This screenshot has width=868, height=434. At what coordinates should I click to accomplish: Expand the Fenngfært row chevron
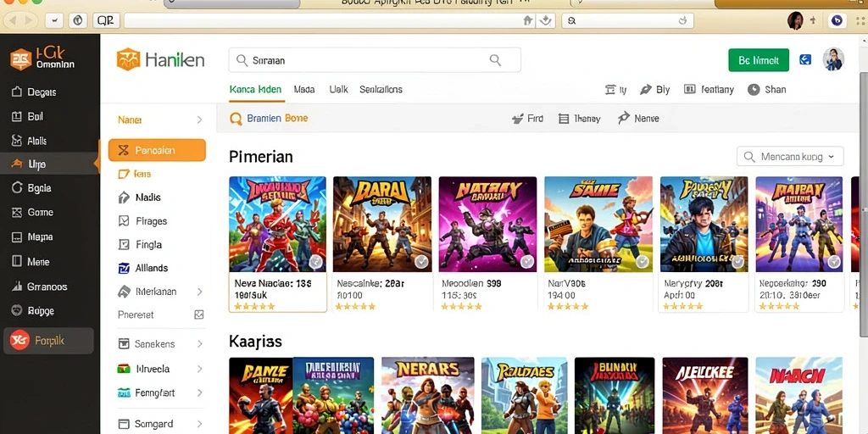[x=199, y=393]
